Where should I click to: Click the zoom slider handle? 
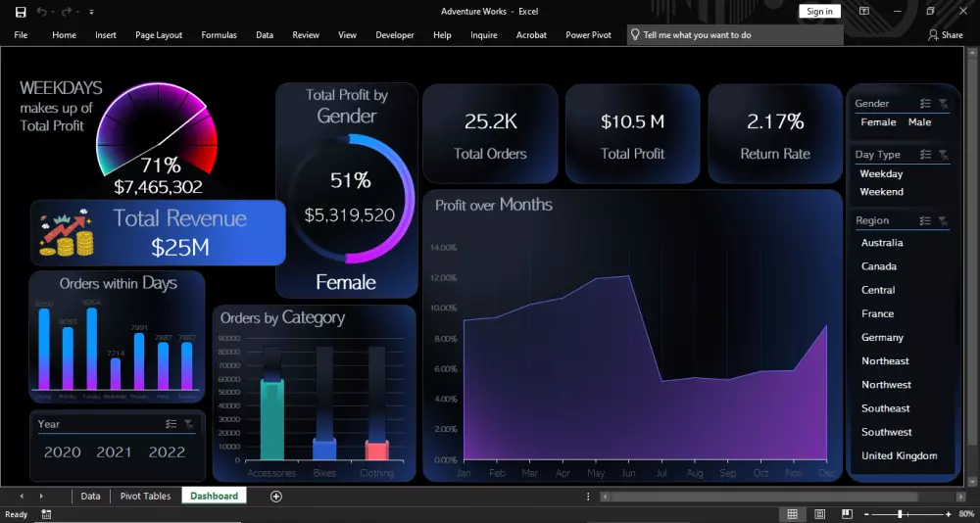pyautogui.click(x=900, y=514)
